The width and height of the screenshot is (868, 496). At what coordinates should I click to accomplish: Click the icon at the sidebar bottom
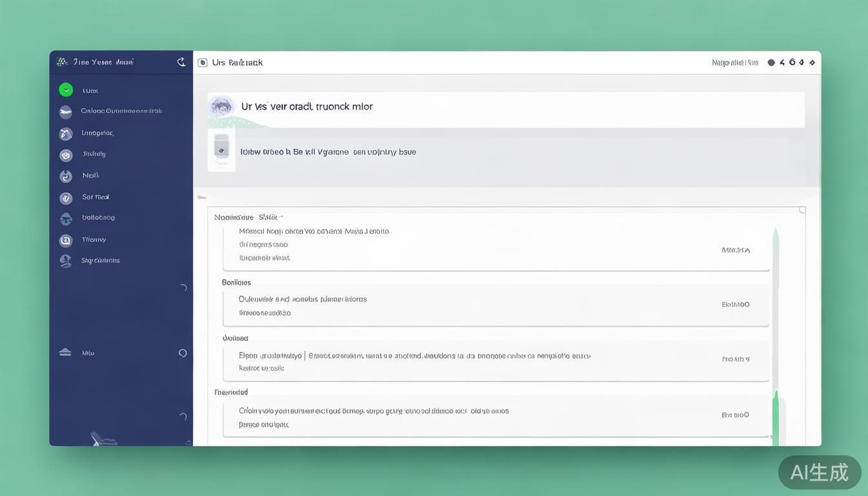103,439
